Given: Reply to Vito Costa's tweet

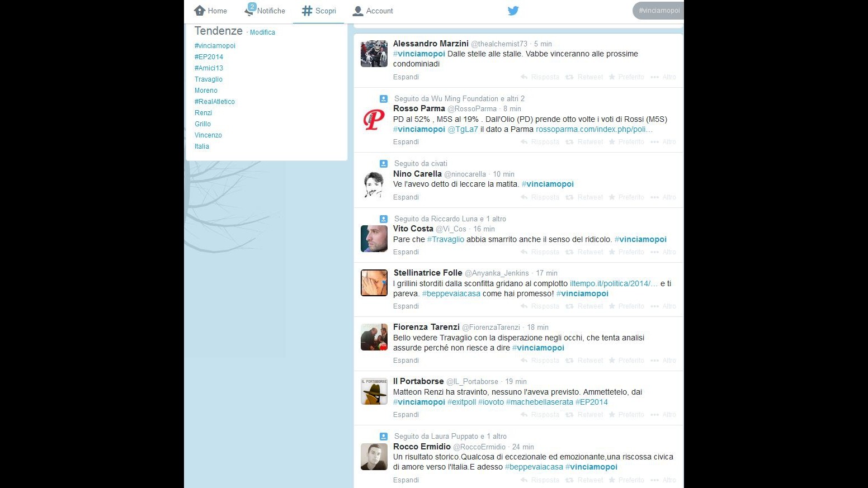Looking at the screenshot, I should click(x=540, y=252).
